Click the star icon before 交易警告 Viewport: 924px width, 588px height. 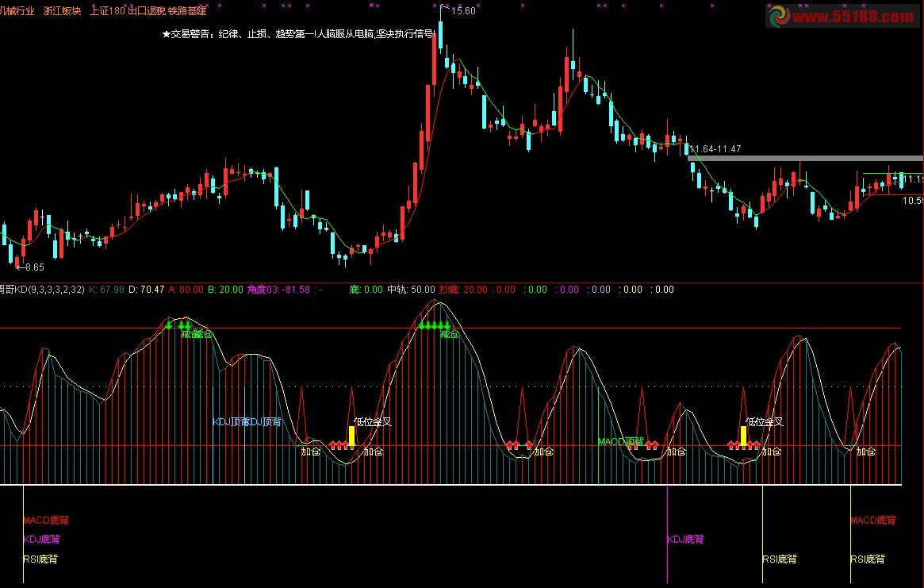click(166, 34)
